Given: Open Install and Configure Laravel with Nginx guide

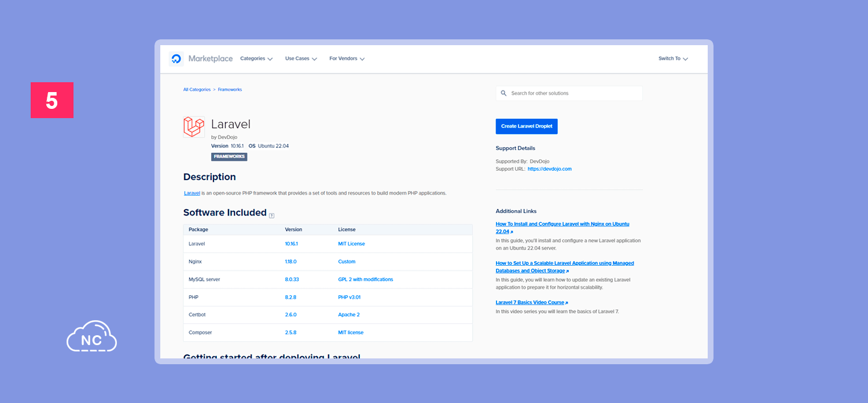Looking at the screenshot, I should pos(562,228).
